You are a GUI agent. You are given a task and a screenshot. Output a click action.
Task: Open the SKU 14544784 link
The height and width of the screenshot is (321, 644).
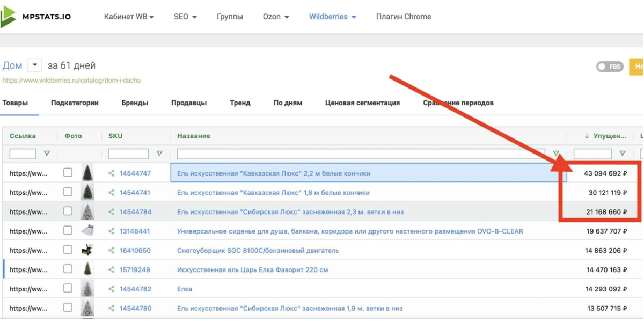click(x=135, y=212)
